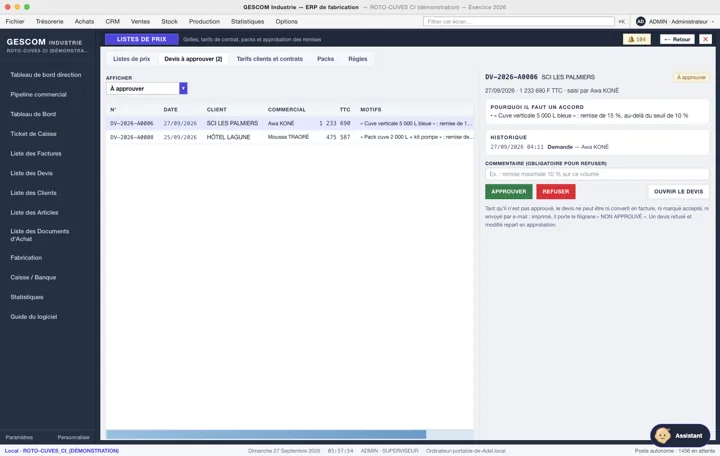The height and width of the screenshot is (456, 720).
Task: Open Tableau de bord direction in the sidebar
Action: (x=46, y=75)
